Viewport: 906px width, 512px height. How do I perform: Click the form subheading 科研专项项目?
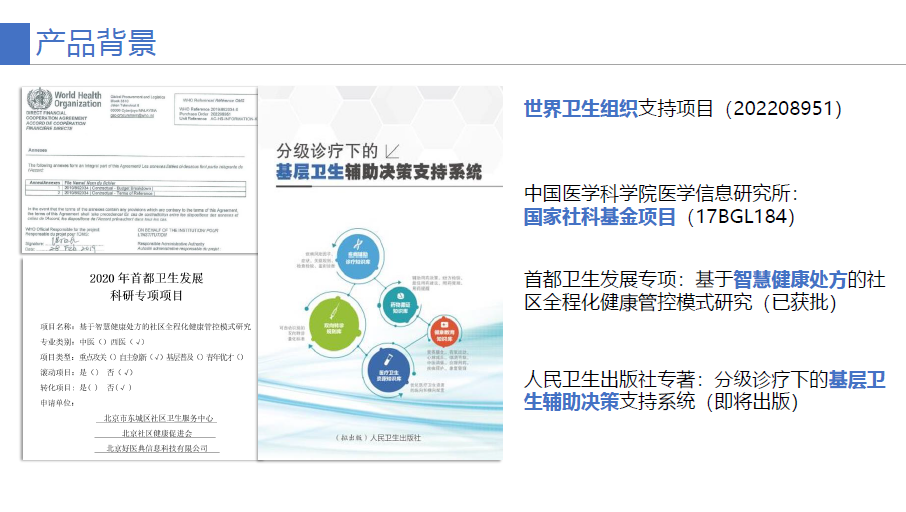pyautogui.click(x=146, y=296)
